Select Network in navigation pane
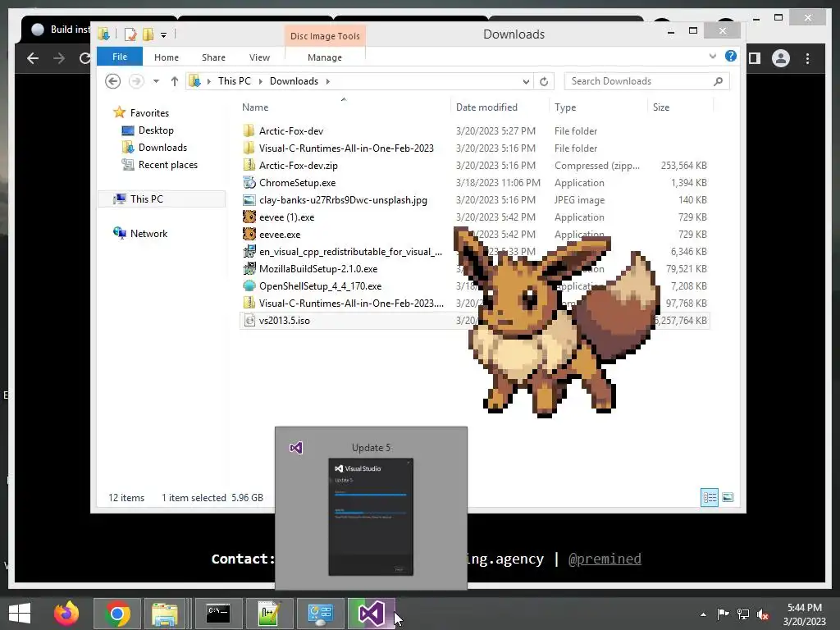The width and height of the screenshot is (840, 630). coord(148,234)
